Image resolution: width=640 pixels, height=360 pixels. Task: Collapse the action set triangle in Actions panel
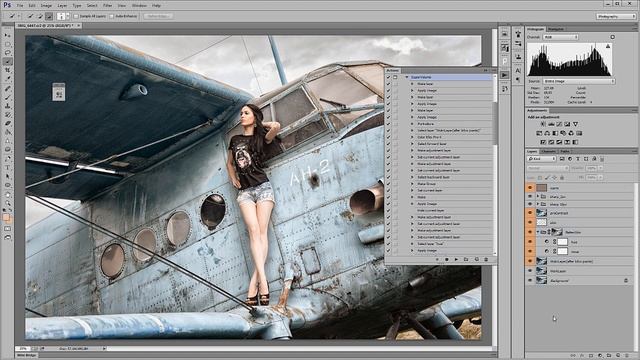click(407, 77)
